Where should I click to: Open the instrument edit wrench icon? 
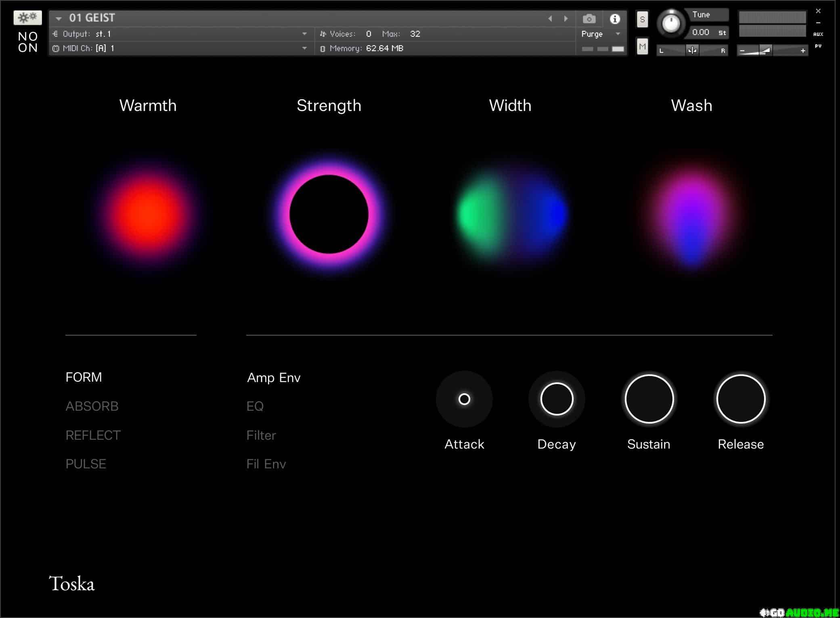pos(27,18)
